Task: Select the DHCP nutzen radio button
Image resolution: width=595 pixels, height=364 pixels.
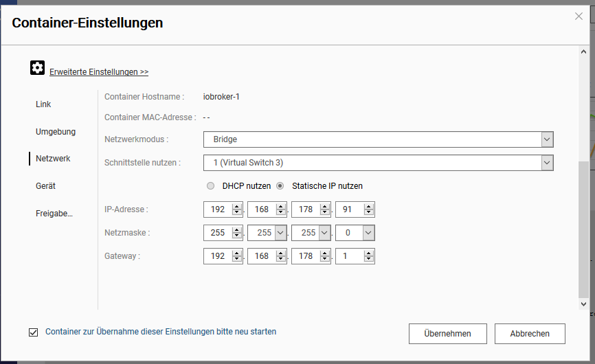Action: click(x=211, y=186)
